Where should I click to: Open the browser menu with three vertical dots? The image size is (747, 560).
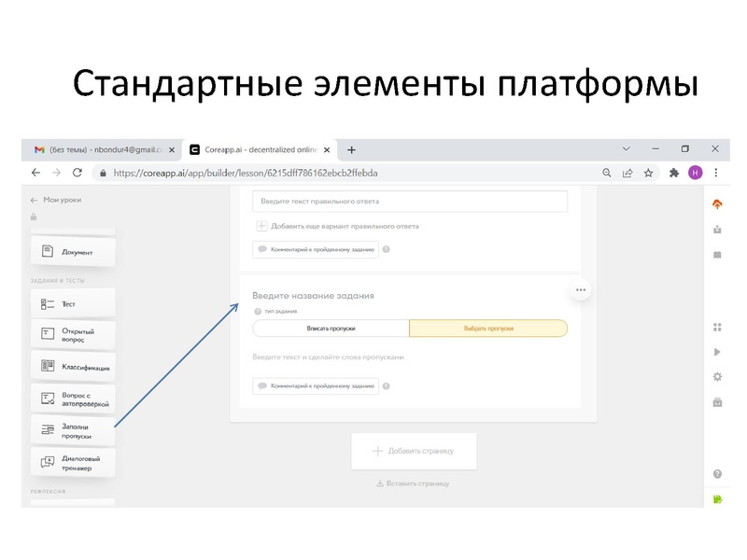point(714,174)
